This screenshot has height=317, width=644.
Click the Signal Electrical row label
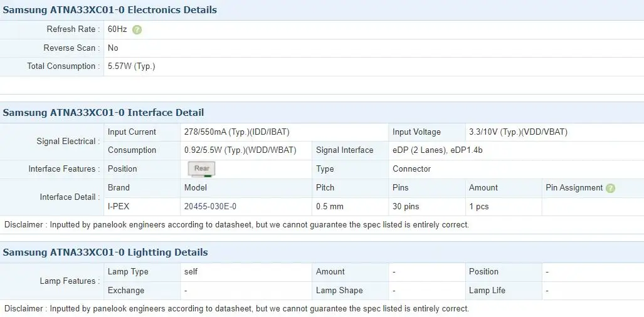tap(68, 141)
